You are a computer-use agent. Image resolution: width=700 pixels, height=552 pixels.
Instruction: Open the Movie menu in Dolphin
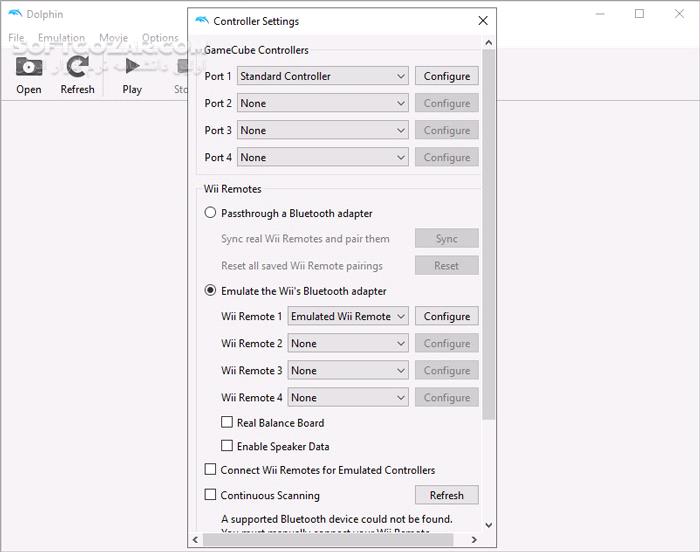(113, 38)
